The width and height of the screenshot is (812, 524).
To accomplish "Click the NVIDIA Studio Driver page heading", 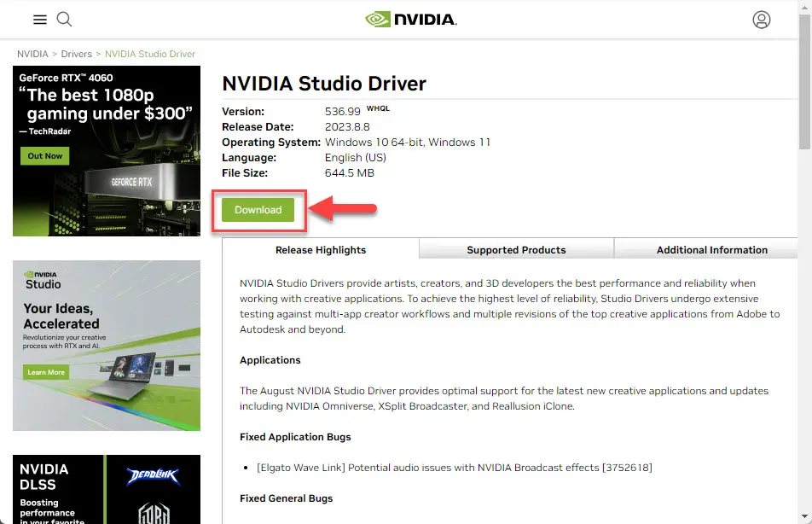I will pos(324,84).
